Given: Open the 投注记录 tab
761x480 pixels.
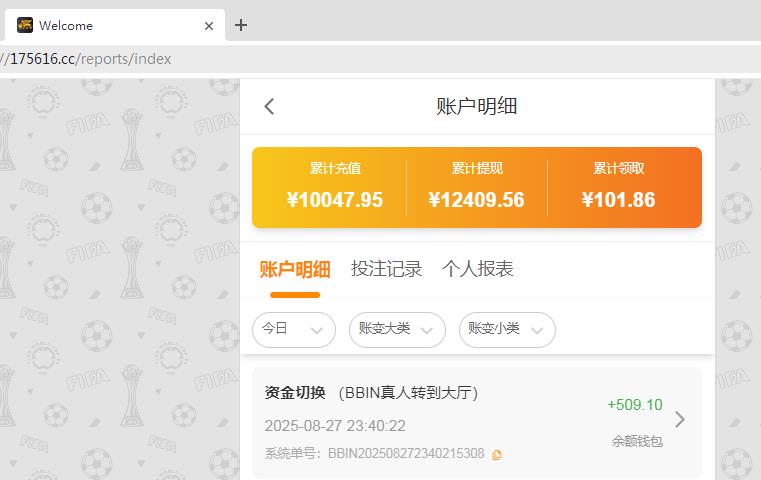Looking at the screenshot, I should pos(386,269).
